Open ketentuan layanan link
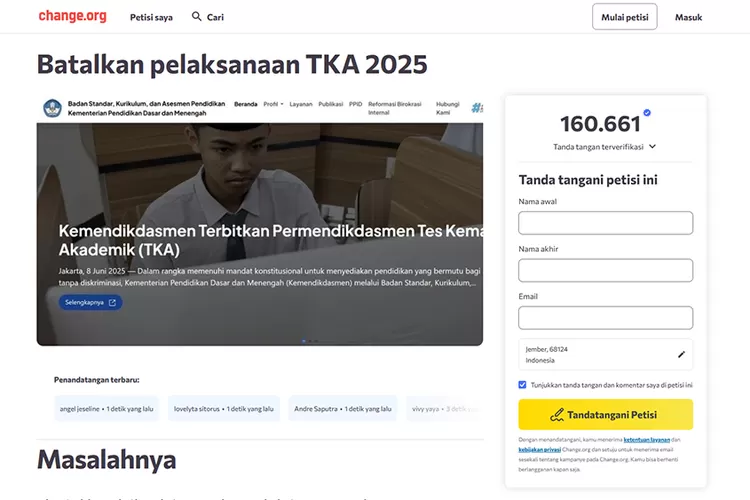750x500 pixels. click(647, 439)
